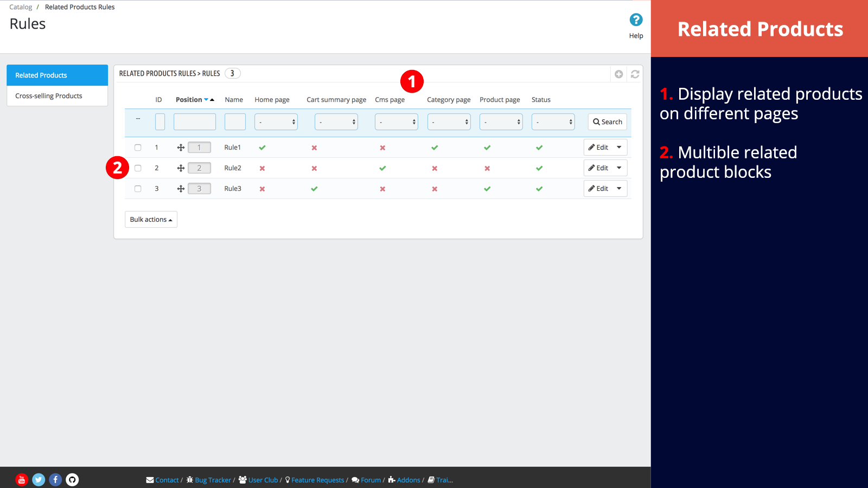Edit Rule3
The image size is (868, 488).
click(x=598, y=189)
